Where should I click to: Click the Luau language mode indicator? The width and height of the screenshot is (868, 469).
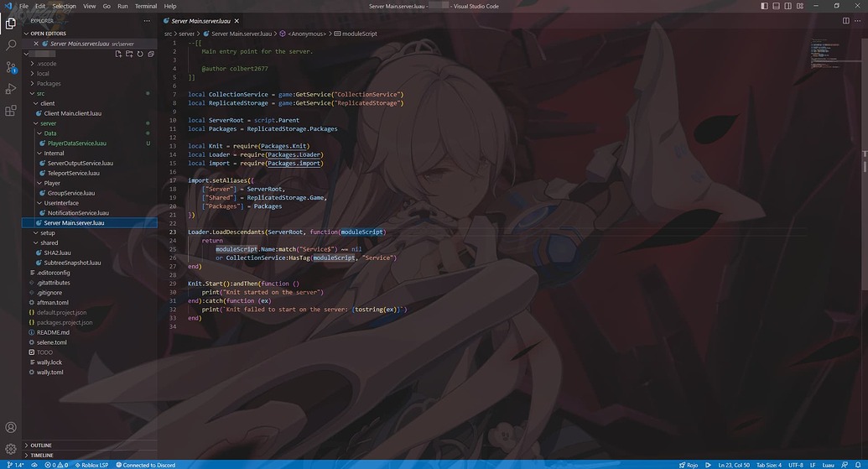click(x=828, y=465)
